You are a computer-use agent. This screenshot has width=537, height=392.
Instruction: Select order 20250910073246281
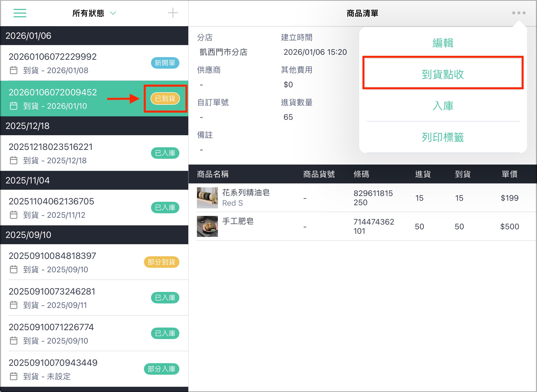click(94, 298)
